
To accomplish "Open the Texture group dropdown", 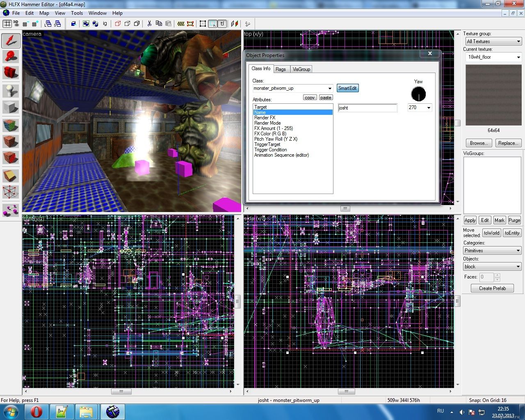I will point(493,41).
